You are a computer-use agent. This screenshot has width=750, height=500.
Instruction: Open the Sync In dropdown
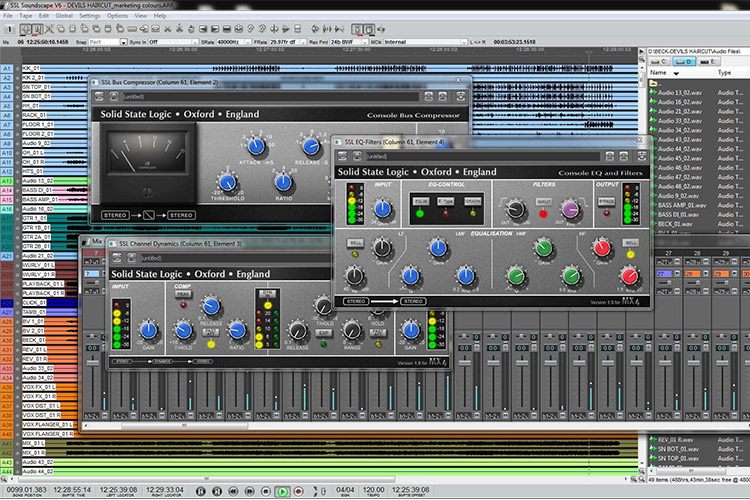coord(195,42)
